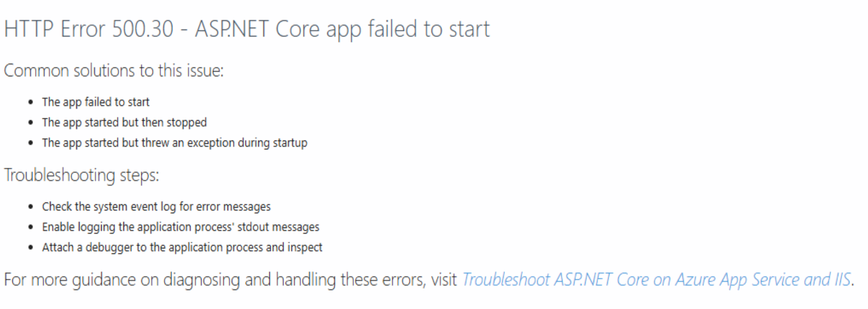Viewport: 868px width, 309px height.
Task: Click 'The app started but then stopped' text
Action: (x=124, y=122)
